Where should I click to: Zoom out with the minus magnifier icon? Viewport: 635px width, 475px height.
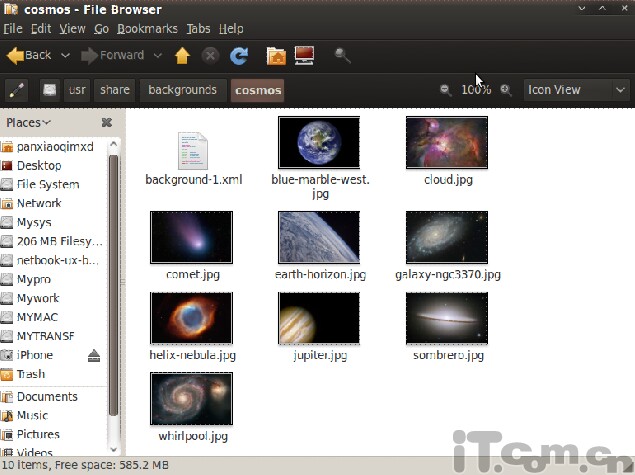click(445, 90)
